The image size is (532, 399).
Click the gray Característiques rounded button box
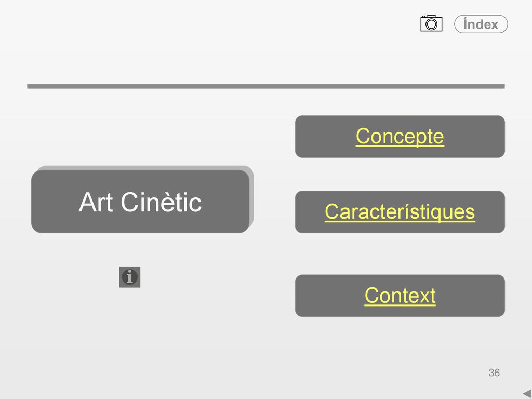tap(400, 212)
